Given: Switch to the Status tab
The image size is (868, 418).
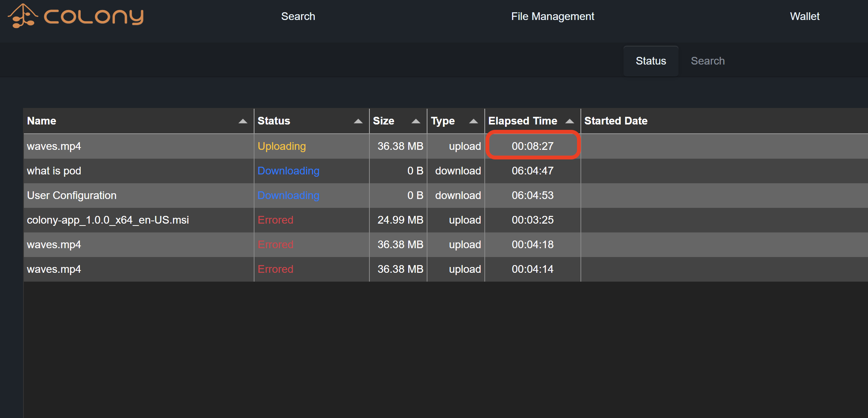Looking at the screenshot, I should point(650,61).
